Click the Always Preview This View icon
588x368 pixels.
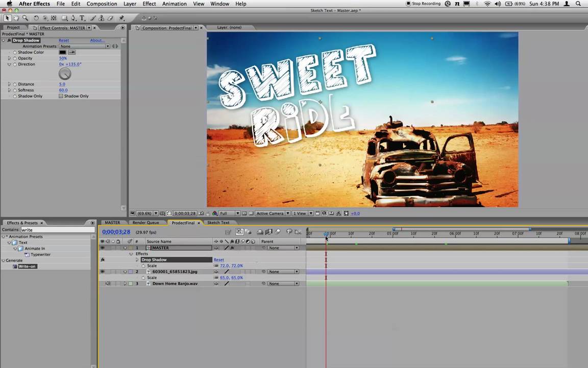point(132,213)
